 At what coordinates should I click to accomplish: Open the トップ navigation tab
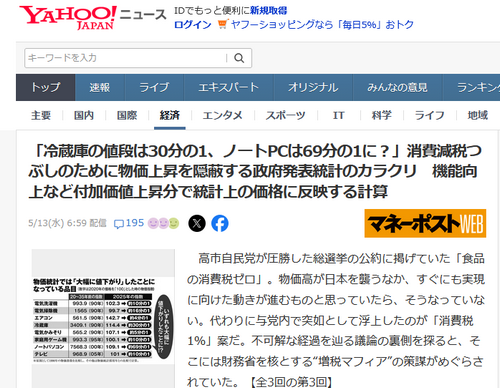[x=45, y=87]
